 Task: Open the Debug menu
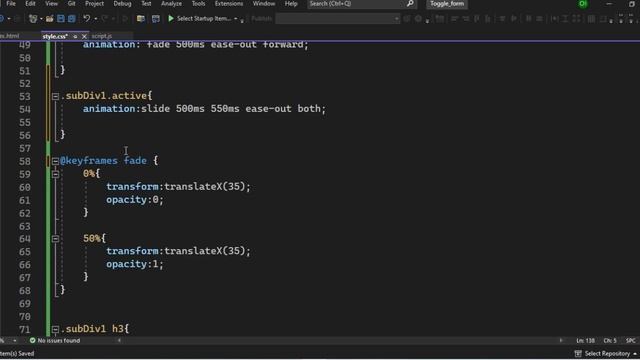122,4
